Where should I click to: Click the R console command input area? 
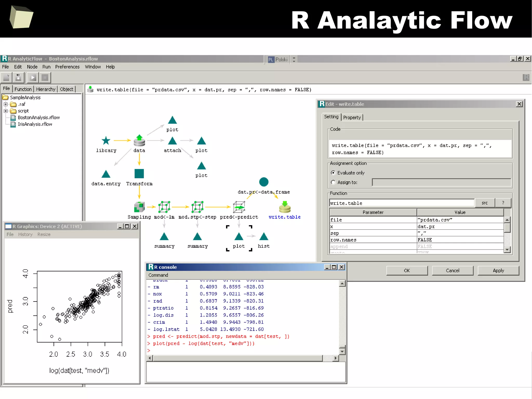[246, 372]
